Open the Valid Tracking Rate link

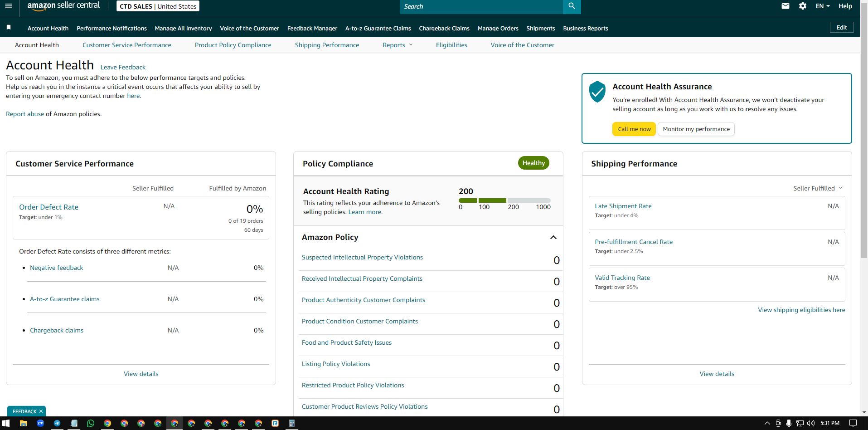[x=622, y=278]
